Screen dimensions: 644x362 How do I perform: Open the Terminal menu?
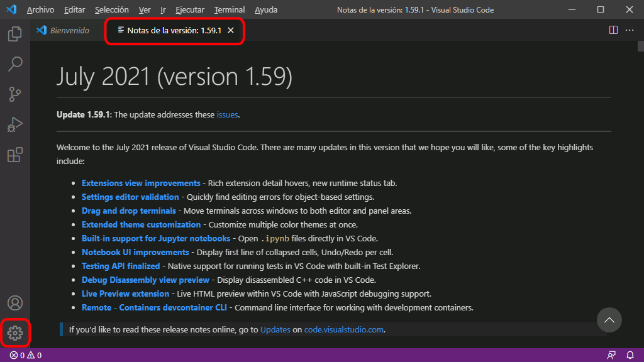229,9
